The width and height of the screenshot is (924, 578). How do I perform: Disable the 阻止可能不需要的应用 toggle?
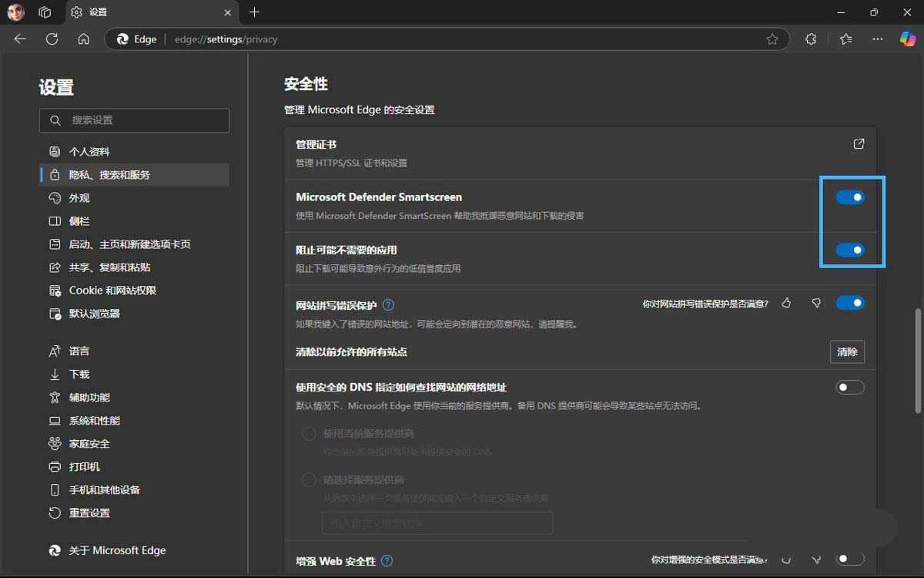tap(850, 250)
